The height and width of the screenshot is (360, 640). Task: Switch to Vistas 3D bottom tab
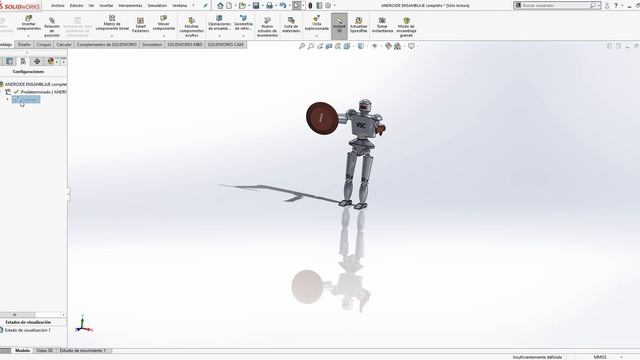tap(44, 350)
